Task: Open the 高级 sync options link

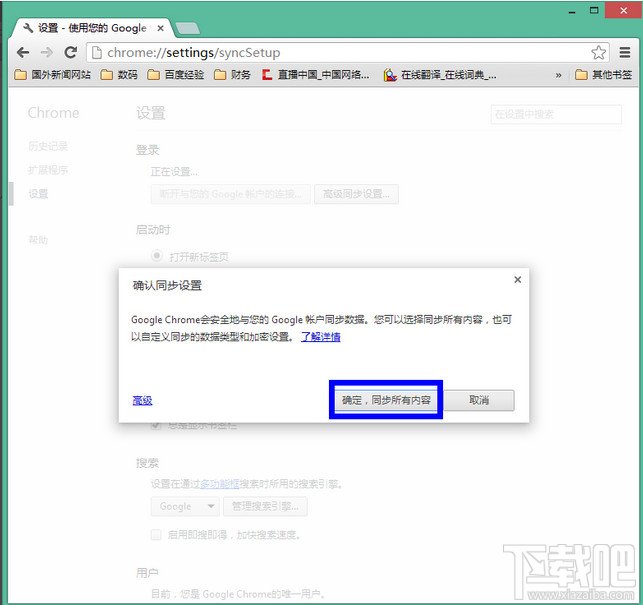Action: pyautogui.click(x=142, y=400)
